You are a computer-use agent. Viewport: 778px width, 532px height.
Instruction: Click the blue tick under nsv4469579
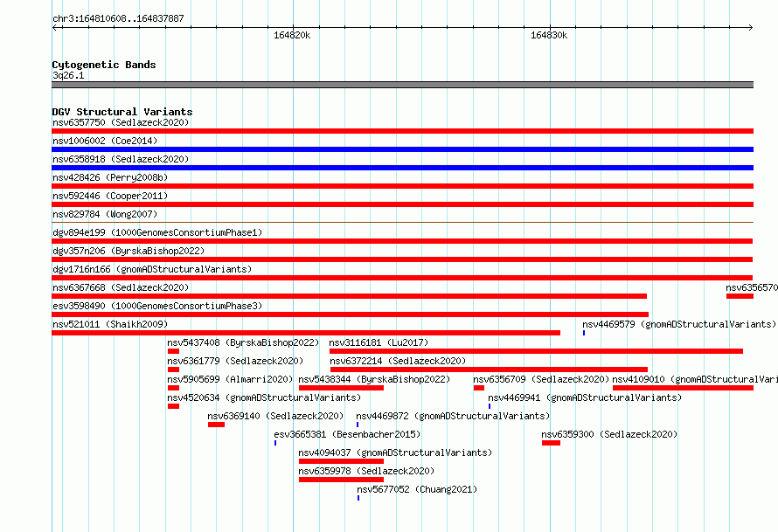(584, 333)
